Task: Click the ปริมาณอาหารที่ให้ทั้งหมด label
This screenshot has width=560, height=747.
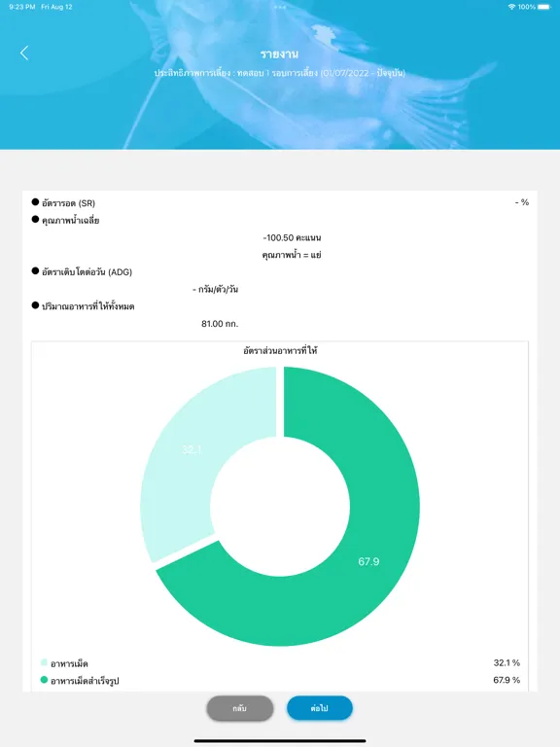Action: (x=88, y=306)
